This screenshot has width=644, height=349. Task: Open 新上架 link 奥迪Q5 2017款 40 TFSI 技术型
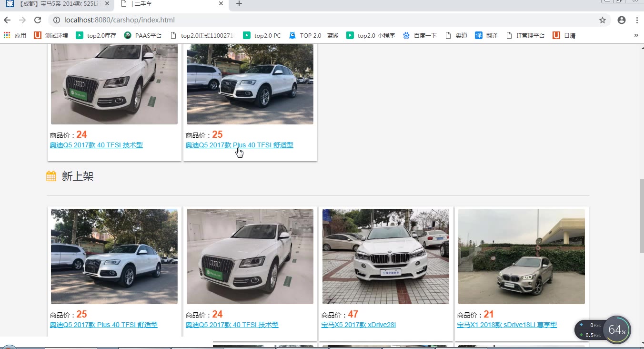tap(232, 325)
